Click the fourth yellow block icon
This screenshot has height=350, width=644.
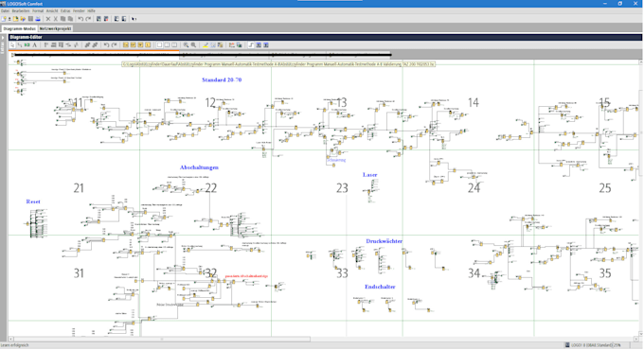[x=148, y=45]
